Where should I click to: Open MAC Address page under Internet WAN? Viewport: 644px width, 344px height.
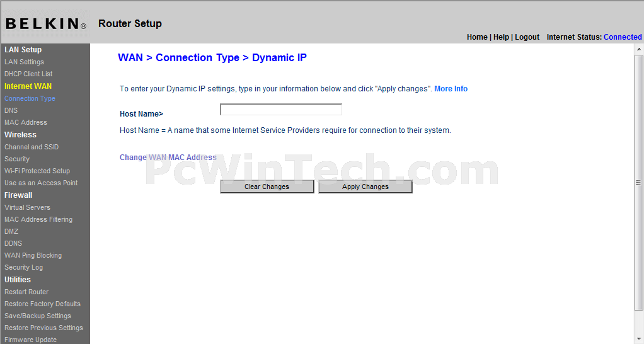click(x=25, y=122)
